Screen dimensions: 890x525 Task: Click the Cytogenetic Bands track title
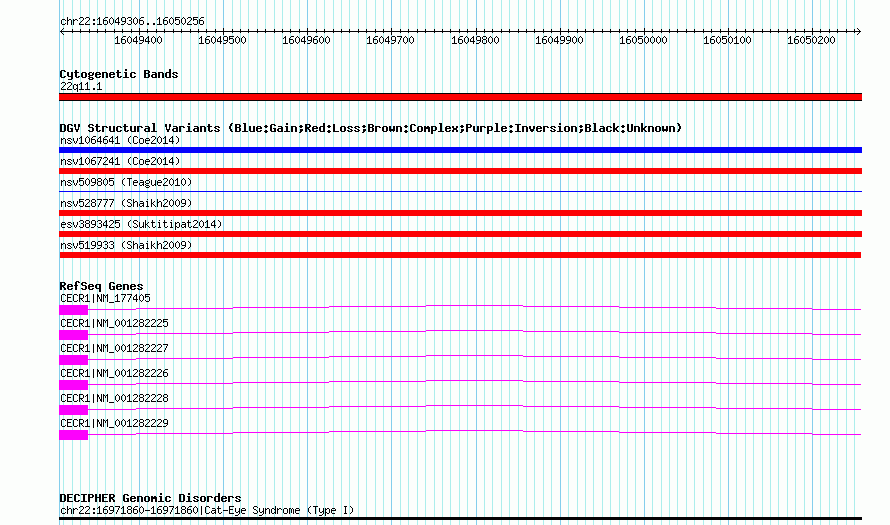[119, 74]
